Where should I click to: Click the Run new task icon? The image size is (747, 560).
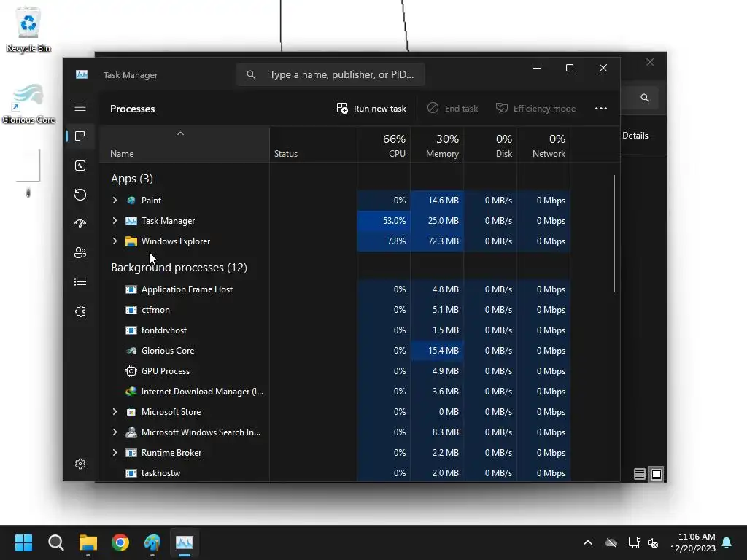click(x=342, y=109)
